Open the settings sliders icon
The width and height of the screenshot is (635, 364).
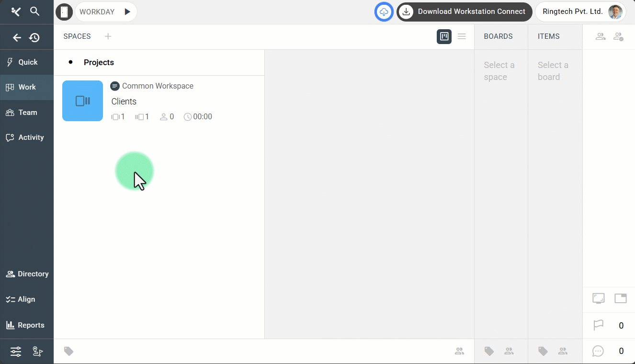(x=16, y=352)
